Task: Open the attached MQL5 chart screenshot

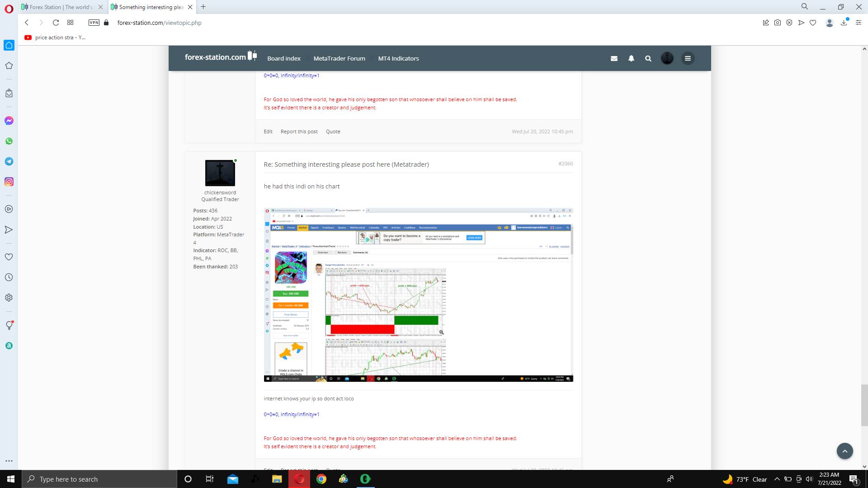Action: tap(418, 295)
